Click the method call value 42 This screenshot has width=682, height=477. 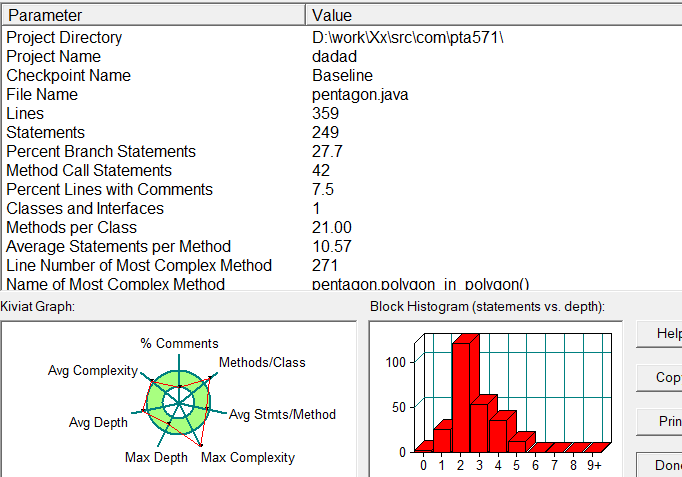321,170
